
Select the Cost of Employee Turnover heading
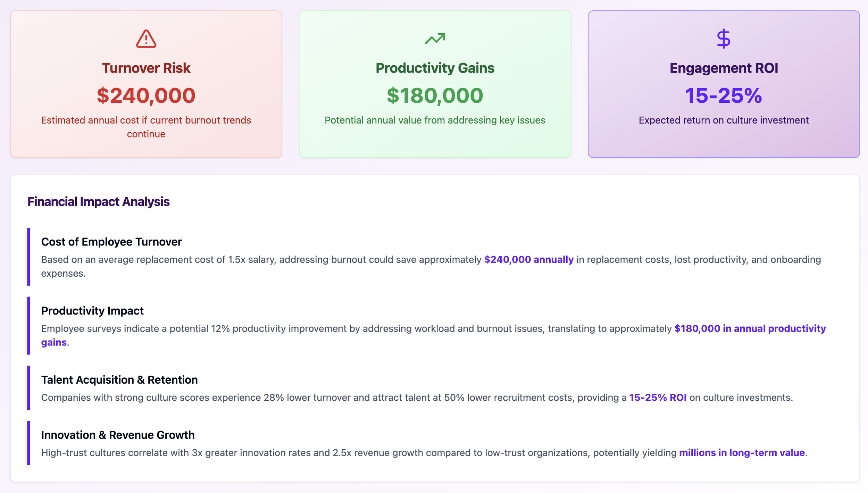[111, 242]
